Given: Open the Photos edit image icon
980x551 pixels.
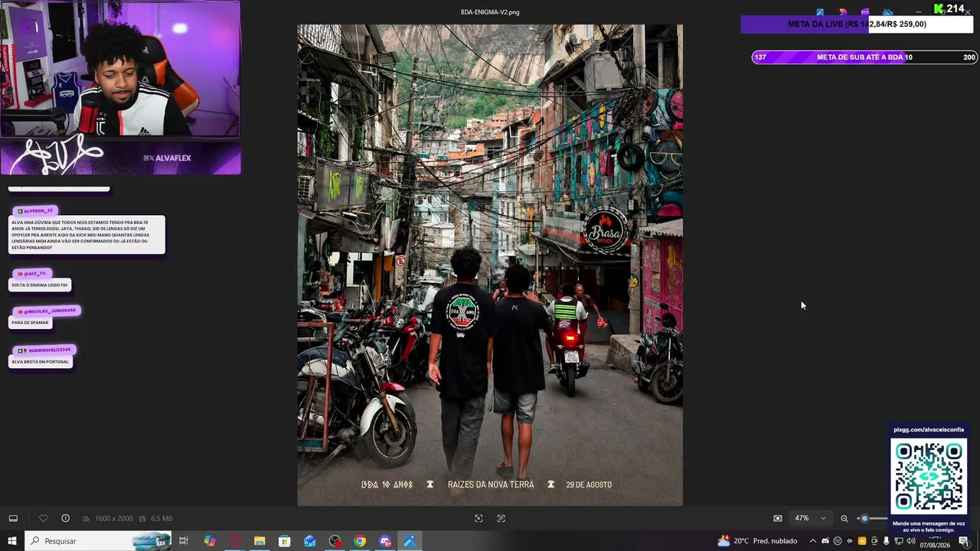Looking at the screenshot, I should pos(820,12).
